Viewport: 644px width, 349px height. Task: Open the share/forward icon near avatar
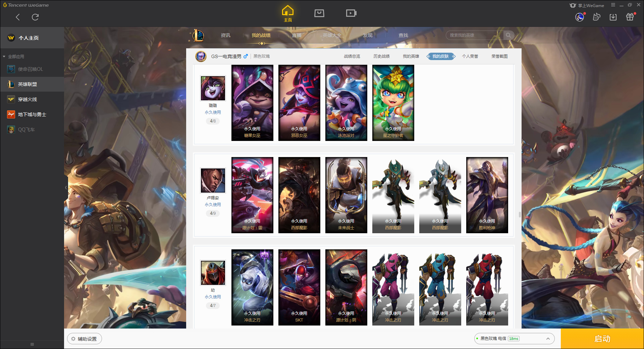click(x=596, y=17)
